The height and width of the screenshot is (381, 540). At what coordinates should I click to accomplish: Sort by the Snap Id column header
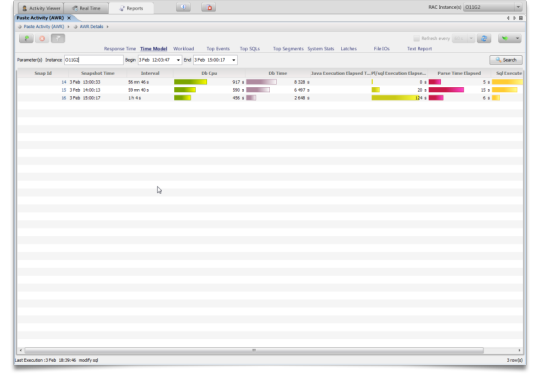pyautogui.click(x=43, y=73)
